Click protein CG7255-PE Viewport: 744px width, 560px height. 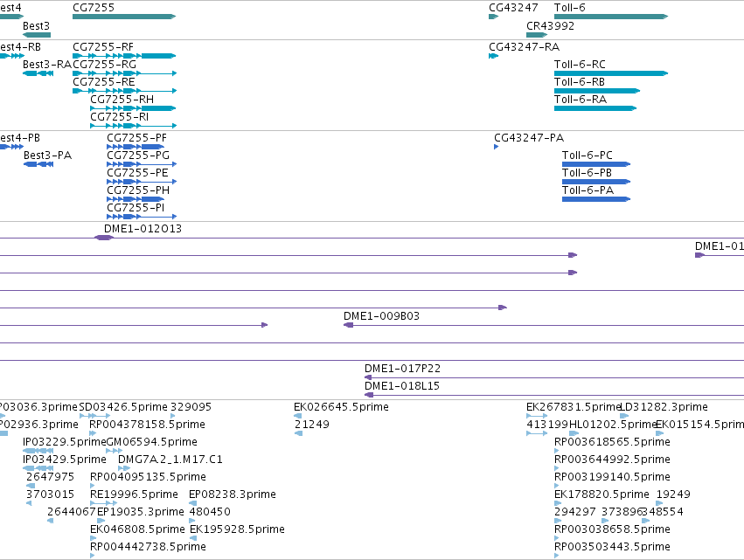tap(142, 182)
